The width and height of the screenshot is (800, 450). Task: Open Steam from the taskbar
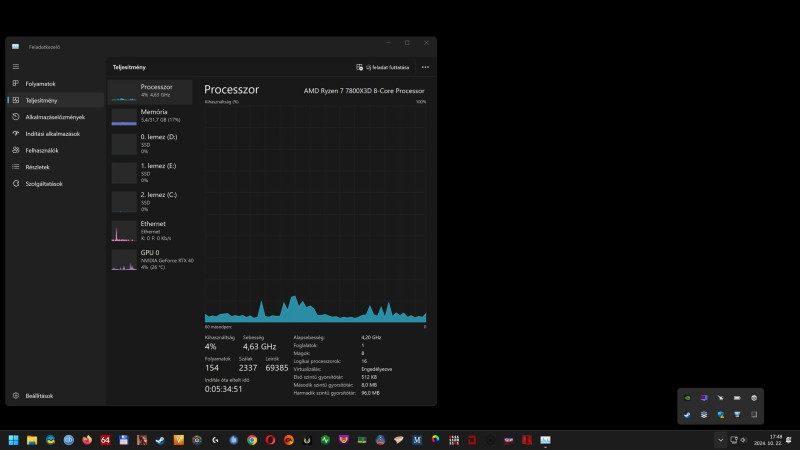tap(160, 440)
